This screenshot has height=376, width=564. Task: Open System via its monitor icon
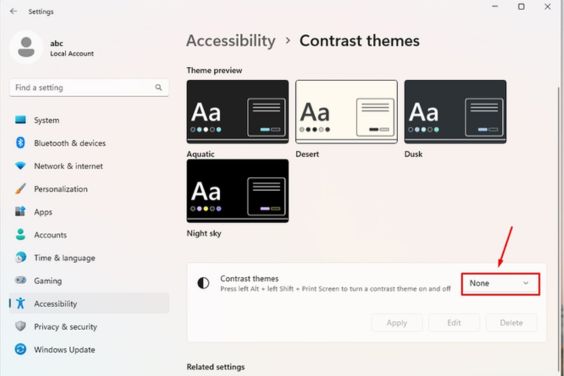(x=21, y=120)
